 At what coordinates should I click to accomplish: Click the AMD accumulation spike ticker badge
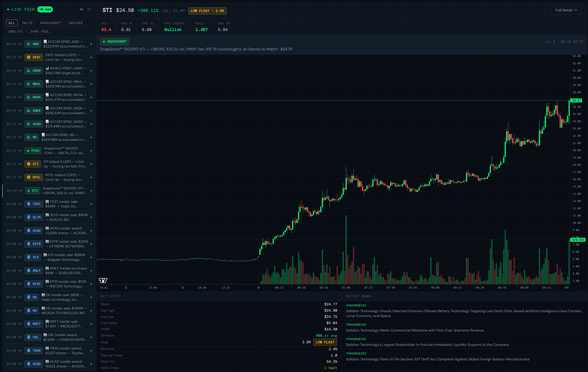coord(33,44)
